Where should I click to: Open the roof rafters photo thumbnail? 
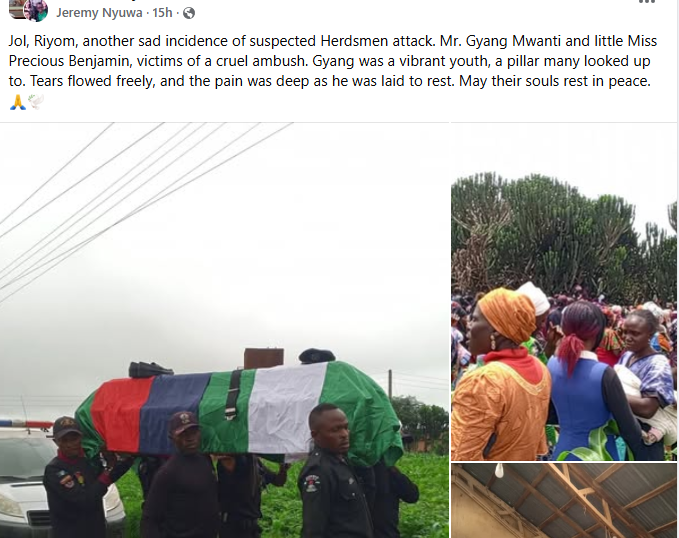(x=564, y=501)
